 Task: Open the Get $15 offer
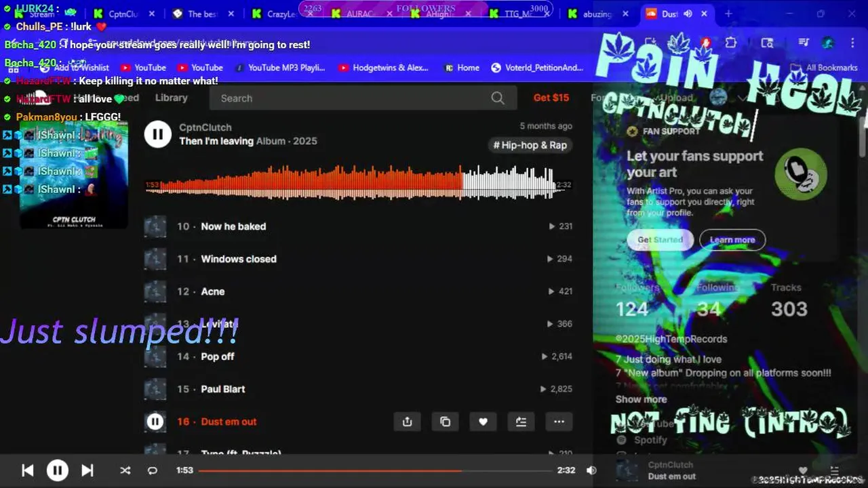[551, 98]
